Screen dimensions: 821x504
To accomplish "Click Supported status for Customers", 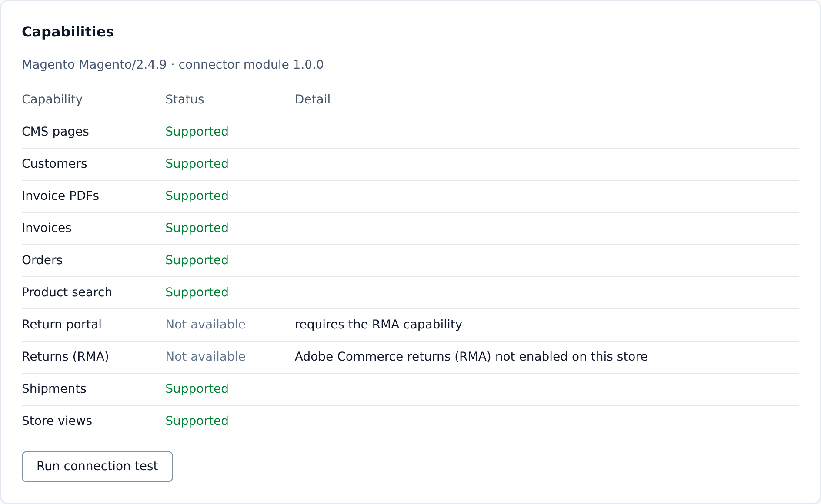I will pyautogui.click(x=197, y=164).
